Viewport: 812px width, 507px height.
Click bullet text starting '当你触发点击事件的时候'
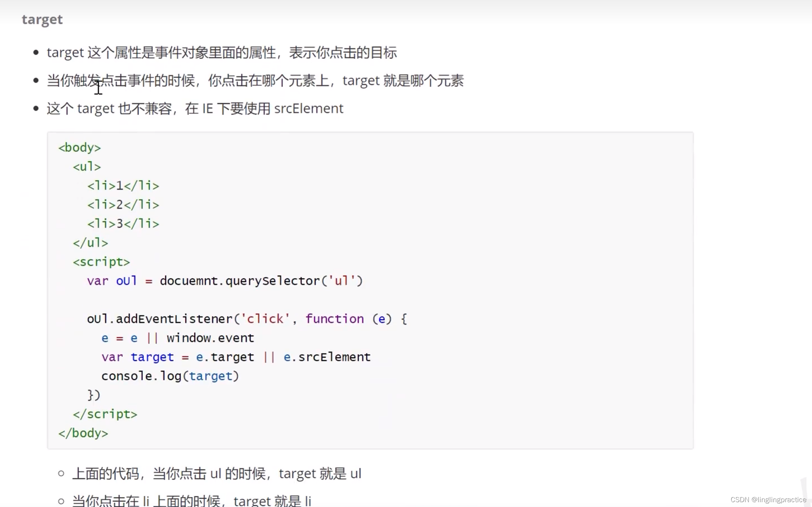(255, 81)
